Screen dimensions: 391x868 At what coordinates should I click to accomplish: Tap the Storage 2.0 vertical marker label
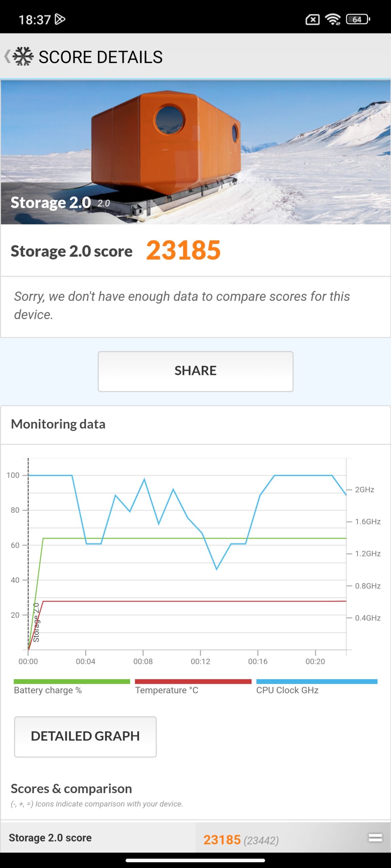[x=36, y=623]
